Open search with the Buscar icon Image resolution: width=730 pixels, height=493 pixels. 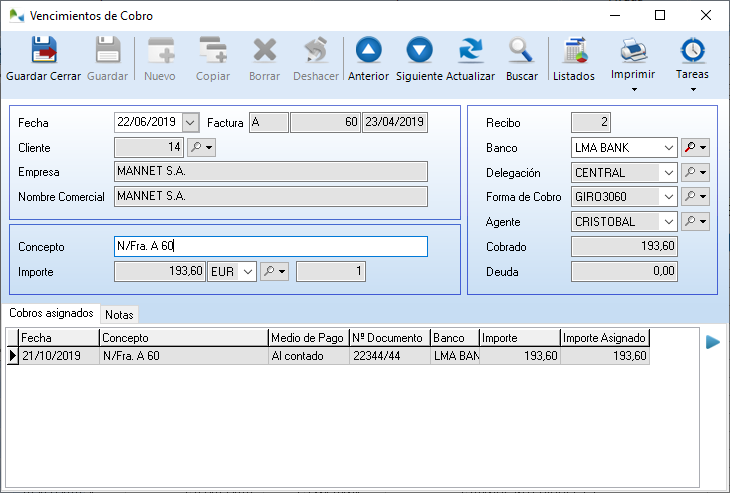(521, 51)
